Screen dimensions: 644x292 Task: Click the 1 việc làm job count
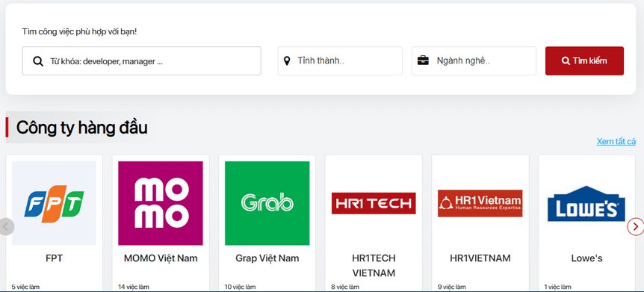(558, 287)
